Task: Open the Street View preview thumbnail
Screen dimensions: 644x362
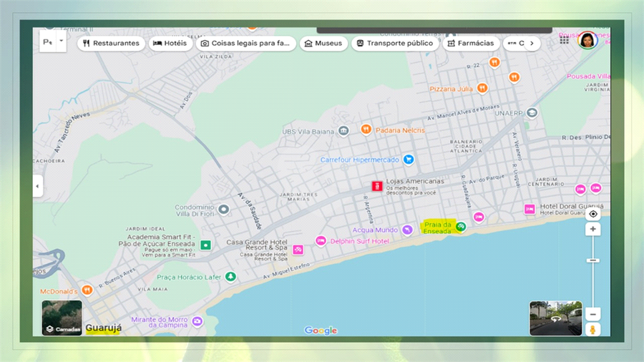Action: point(556,318)
